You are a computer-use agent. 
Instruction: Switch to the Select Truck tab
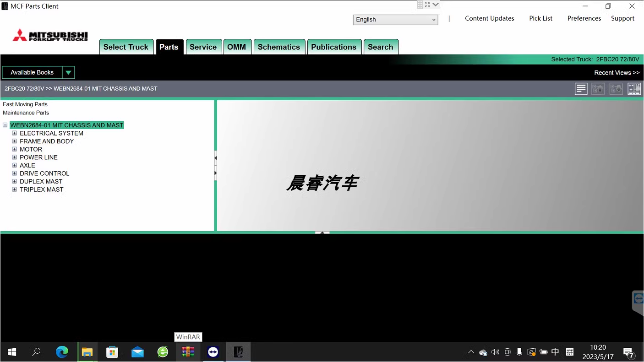[x=126, y=47]
